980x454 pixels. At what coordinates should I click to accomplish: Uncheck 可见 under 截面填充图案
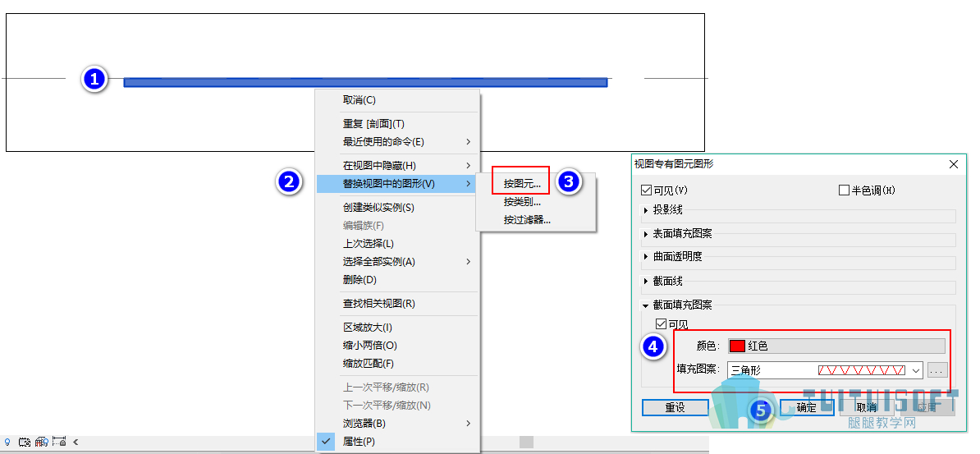(x=661, y=324)
